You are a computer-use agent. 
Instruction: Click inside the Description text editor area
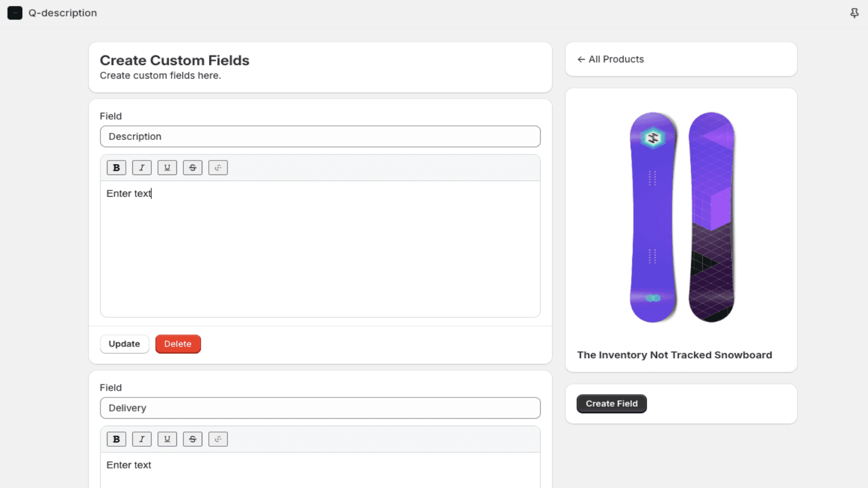tap(320, 249)
